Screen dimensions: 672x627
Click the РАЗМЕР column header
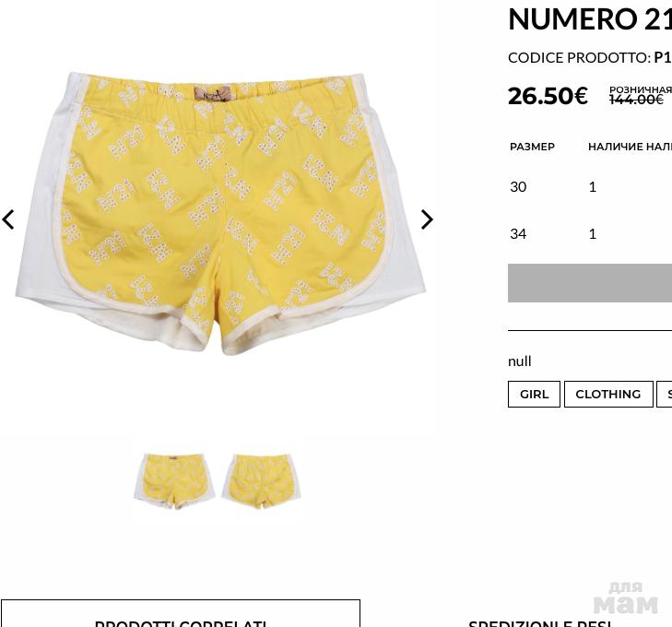point(532,147)
